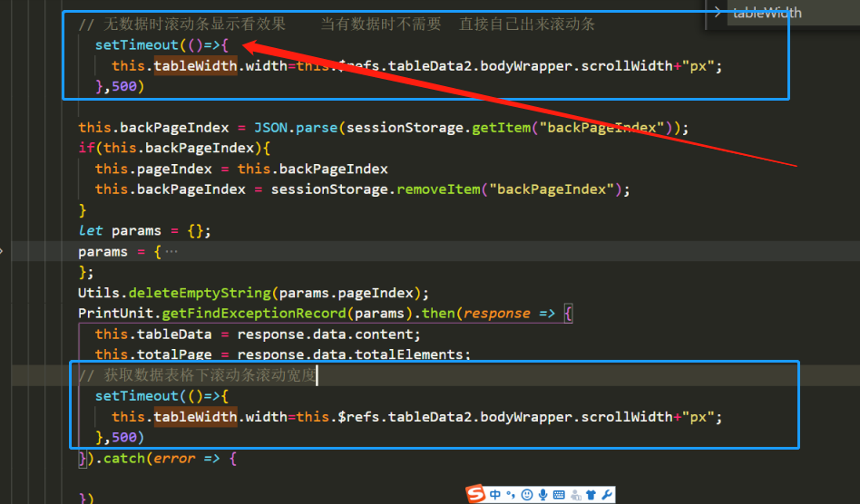Open Sogou toolbox wrench icon

(607, 495)
